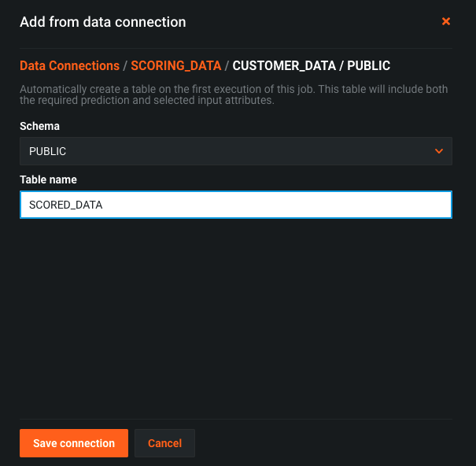Viewport: 476px width, 466px height.
Task: Focus the Table name input field
Action: [236, 205]
